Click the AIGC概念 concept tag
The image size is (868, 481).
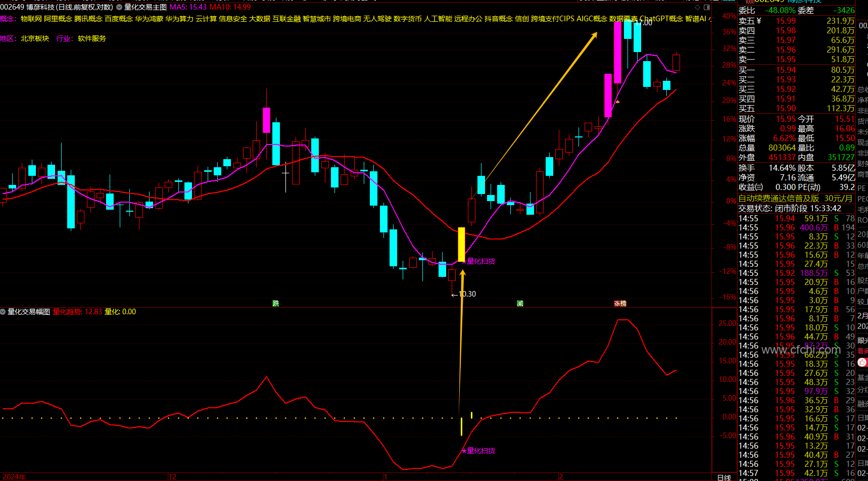tap(592, 19)
